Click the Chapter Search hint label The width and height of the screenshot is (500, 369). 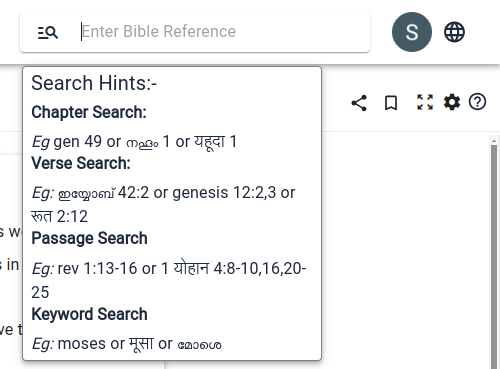pyautogui.click(x=89, y=112)
